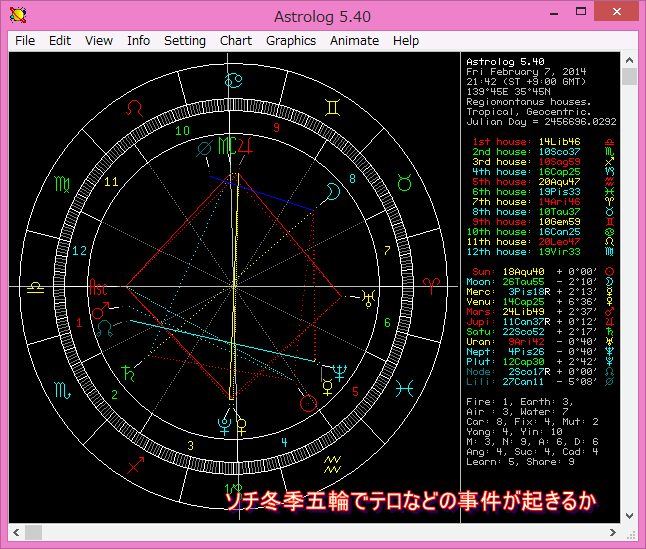646x549 pixels.
Task: Open the File menu
Action: coord(25,41)
